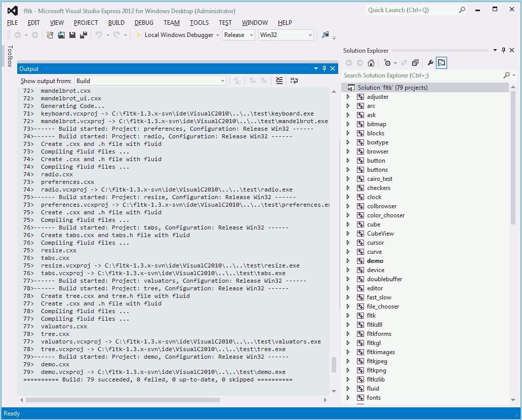522x420 pixels.
Task: Click the Open File toolbar icon
Action: coord(61,35)
